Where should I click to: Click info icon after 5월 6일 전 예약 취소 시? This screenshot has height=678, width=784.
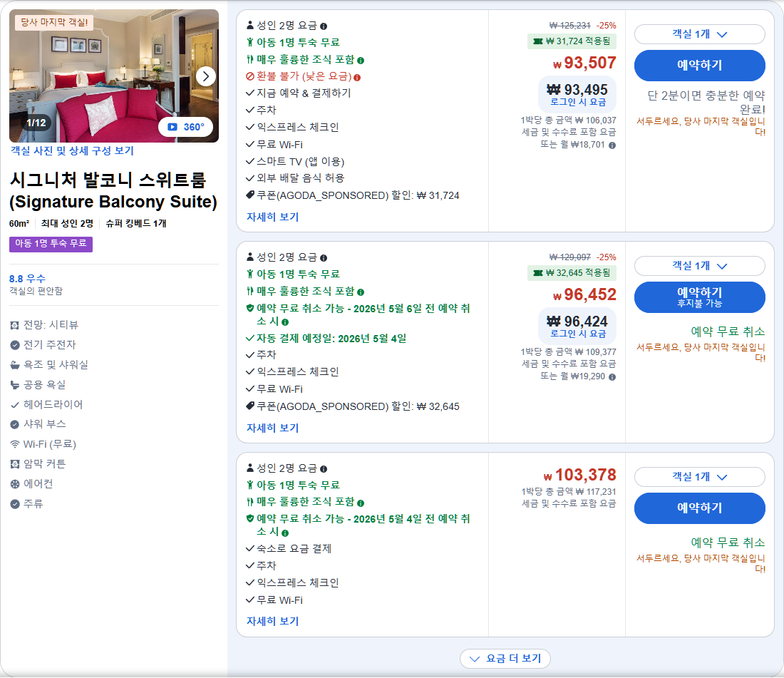[285, 322]
